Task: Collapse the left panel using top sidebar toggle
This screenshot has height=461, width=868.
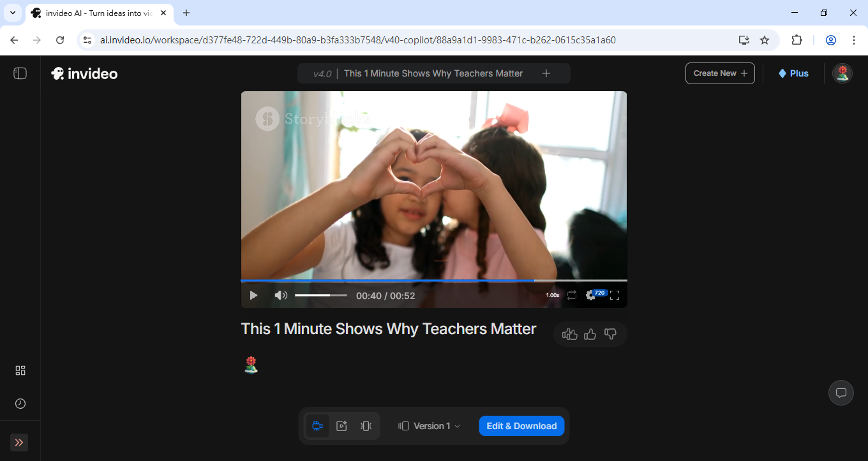Action: tap(20, 73)
